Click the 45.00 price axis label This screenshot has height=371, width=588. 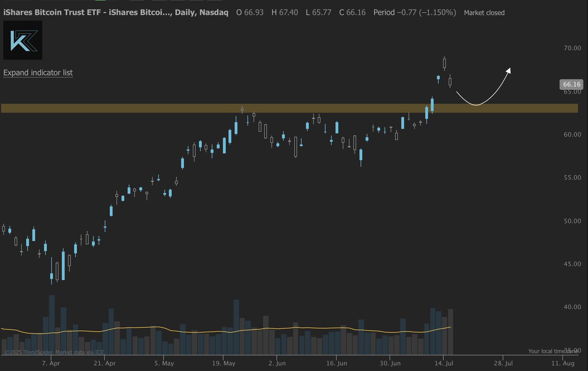[x=572, y=264]
